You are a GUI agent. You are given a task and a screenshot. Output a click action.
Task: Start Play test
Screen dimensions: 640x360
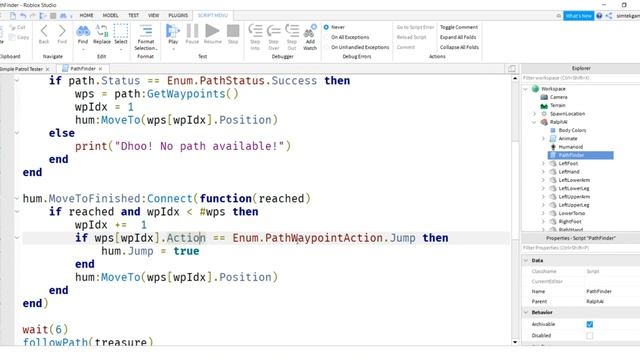point(173,34)
